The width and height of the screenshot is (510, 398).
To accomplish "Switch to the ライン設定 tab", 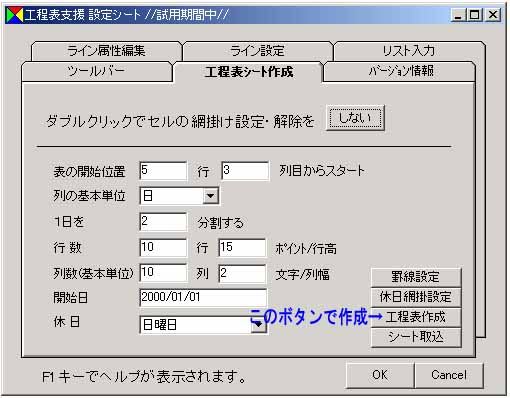I will pyautogui.click(x=257, y=51).
